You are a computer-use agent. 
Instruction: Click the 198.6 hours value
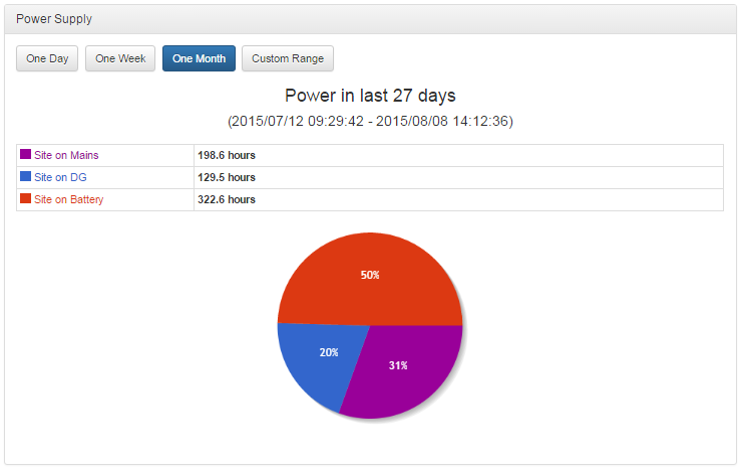(227, 155)
